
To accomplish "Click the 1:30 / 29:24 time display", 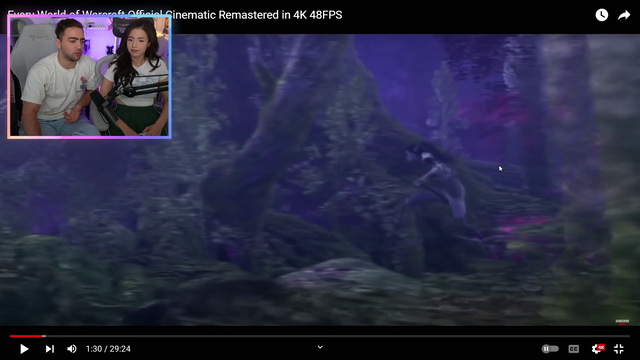I will click(108, 349).
